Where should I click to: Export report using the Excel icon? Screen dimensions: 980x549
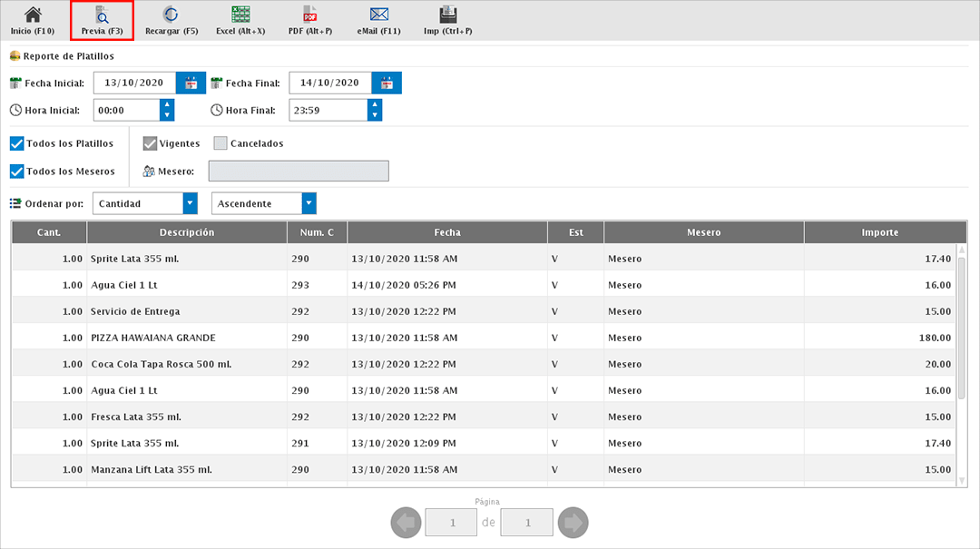(x=240, y=20)
